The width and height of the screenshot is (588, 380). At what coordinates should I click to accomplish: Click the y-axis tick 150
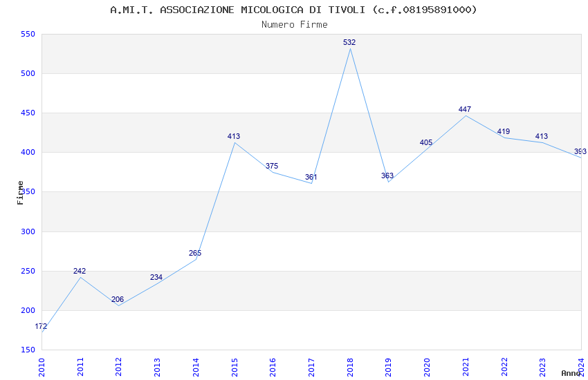[x=28, y=350]
